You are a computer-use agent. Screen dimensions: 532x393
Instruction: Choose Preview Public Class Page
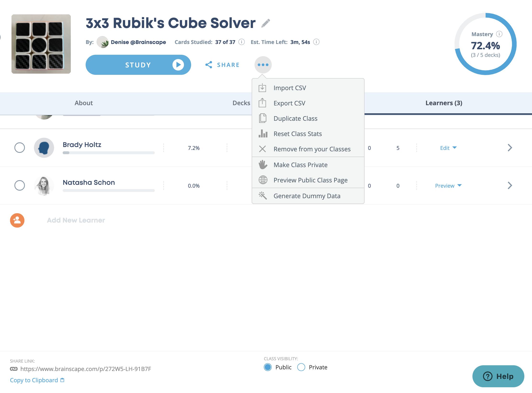(308, 180)
